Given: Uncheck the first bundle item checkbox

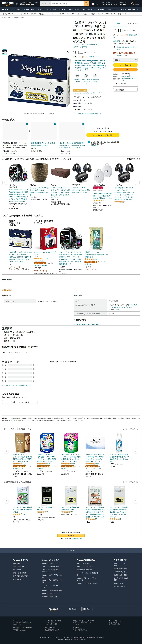Looking at the screenshot, I should coord(27,124).
